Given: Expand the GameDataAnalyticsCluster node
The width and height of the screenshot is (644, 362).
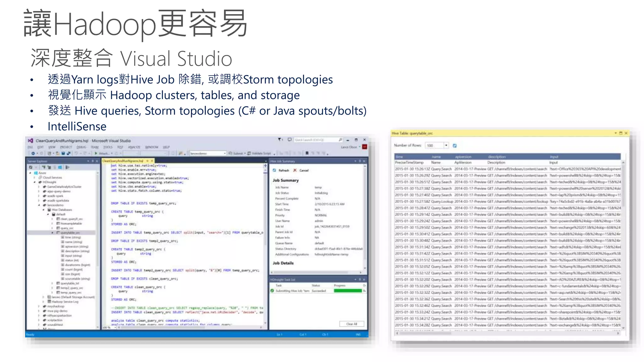Looking at the screenshot, I should tap(39, 187).
